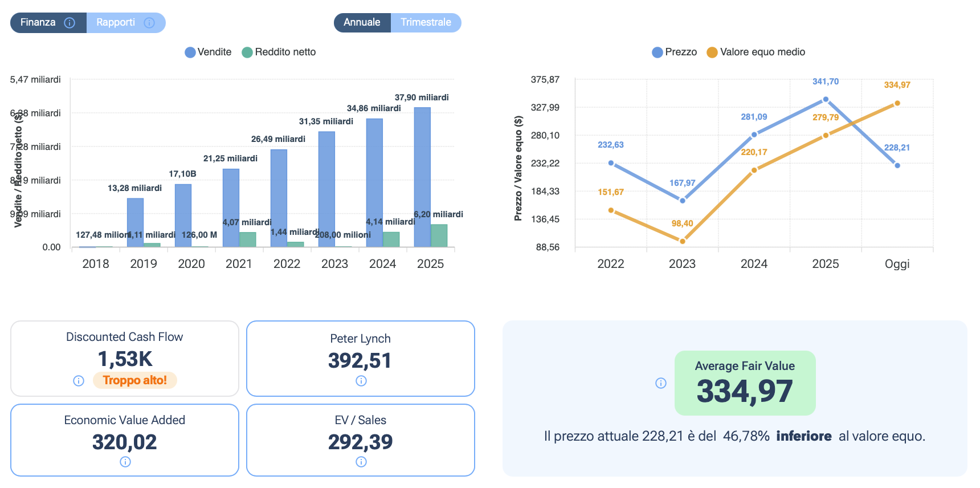Open Discounted Cash Flow info icon
The image size is (980, 488).
[79, 381]
